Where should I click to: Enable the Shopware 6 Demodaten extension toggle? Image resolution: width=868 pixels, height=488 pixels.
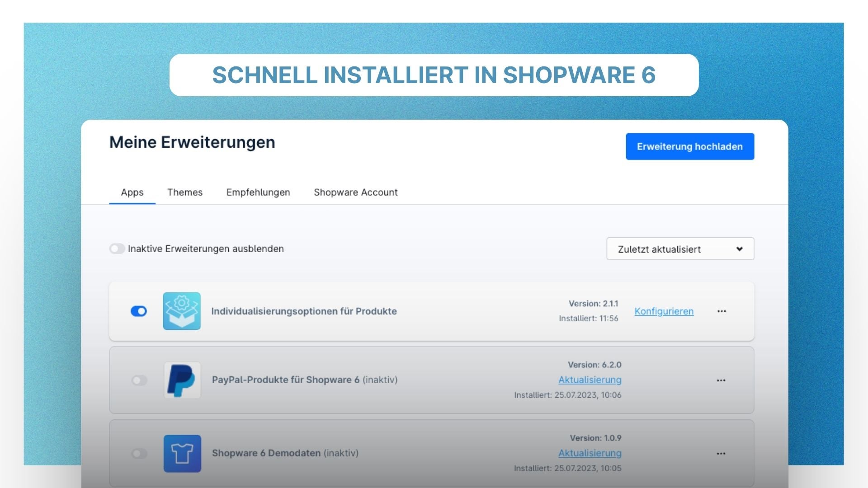[x=139, y=454]
